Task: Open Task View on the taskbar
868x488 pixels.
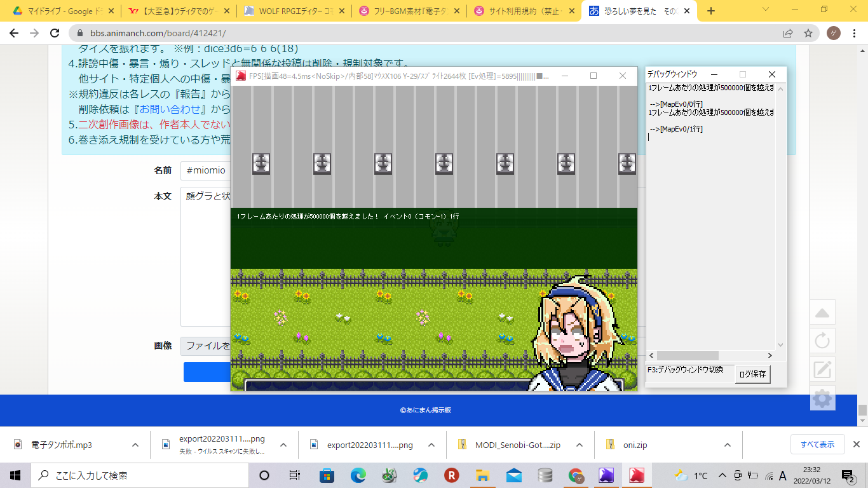Action: tap(295, 475)
